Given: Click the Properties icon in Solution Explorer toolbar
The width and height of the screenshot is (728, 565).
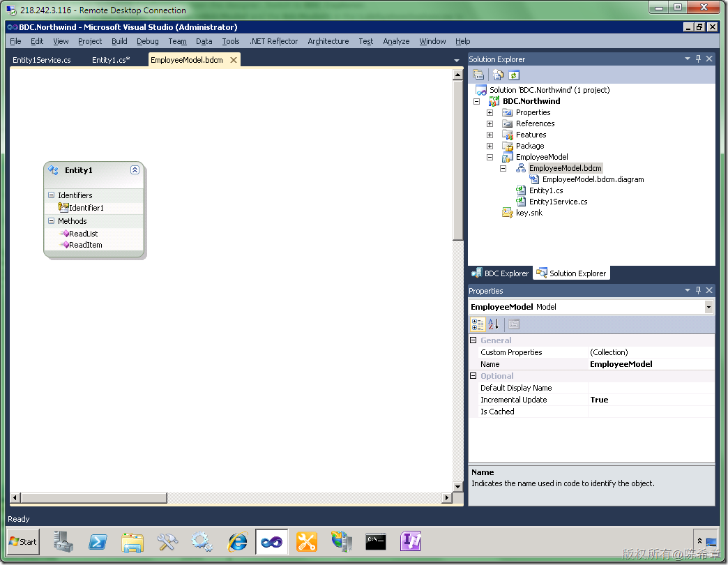Looking at the screenshot, I should pos(478,75).
